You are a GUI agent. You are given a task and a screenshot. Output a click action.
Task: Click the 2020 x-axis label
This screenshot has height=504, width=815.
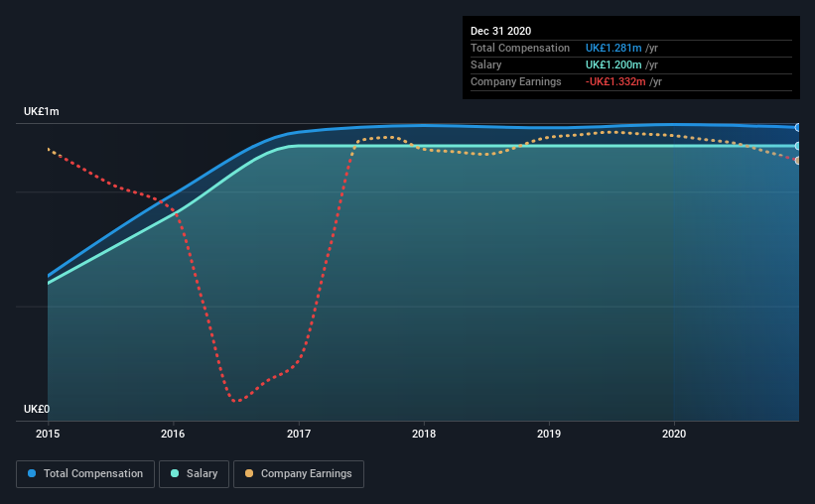[x=674, y=434]
